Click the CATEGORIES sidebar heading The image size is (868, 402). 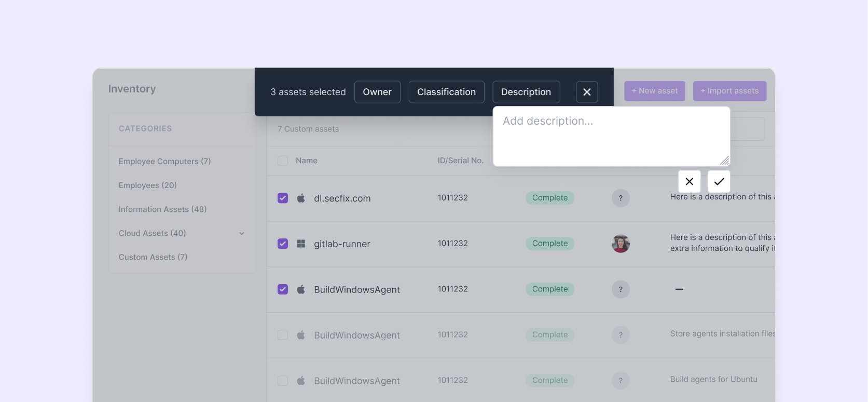pyautogui.click(x=145, y=129)
